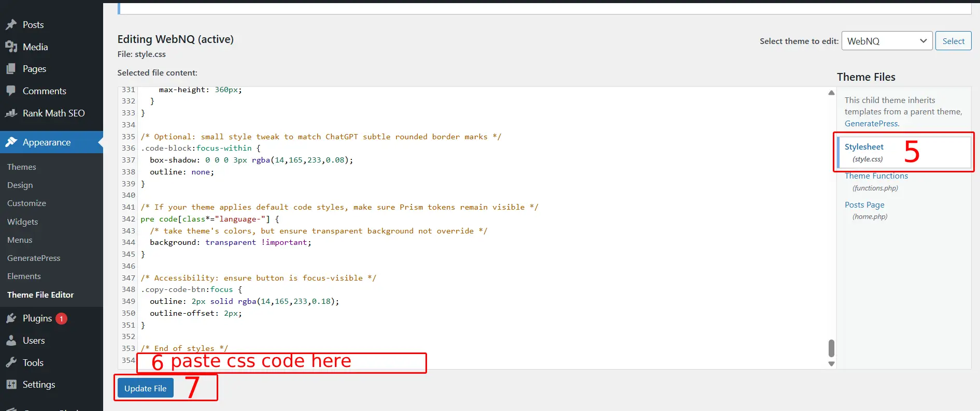Open Themes submenu item
The width and height of the screenshot is (980, 411).
pos(22,167)
